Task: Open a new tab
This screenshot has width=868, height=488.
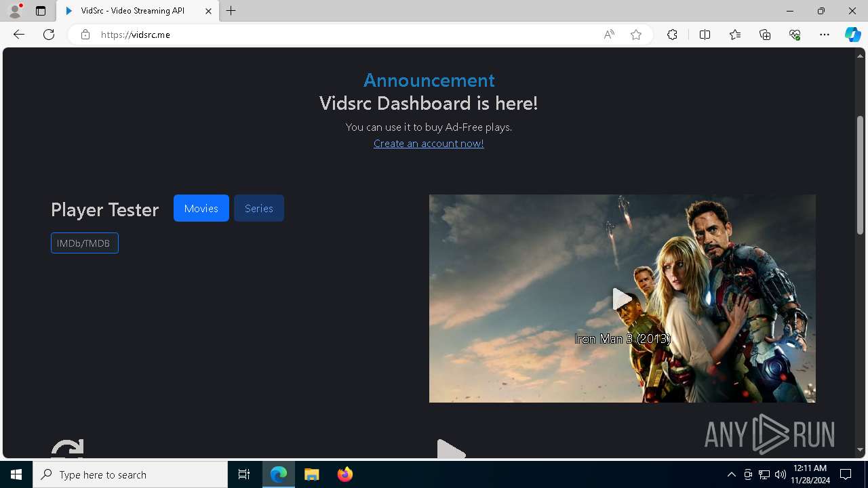Action: [231, 11]
